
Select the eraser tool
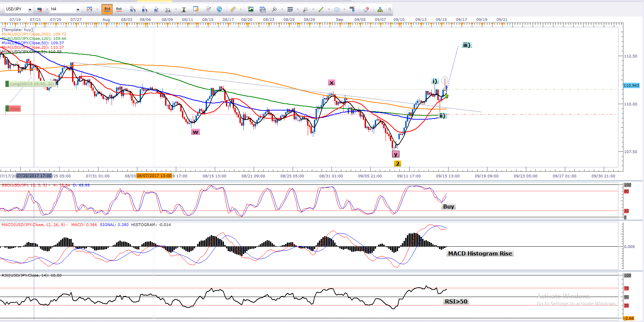(366, 9)
